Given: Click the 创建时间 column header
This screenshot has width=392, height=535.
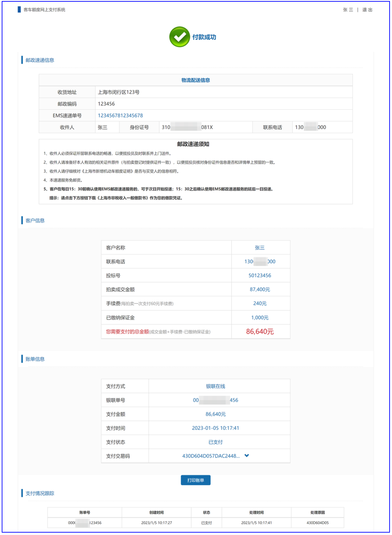Looking at the screenshot, I should pyautogui.click(x=157, y=512).
